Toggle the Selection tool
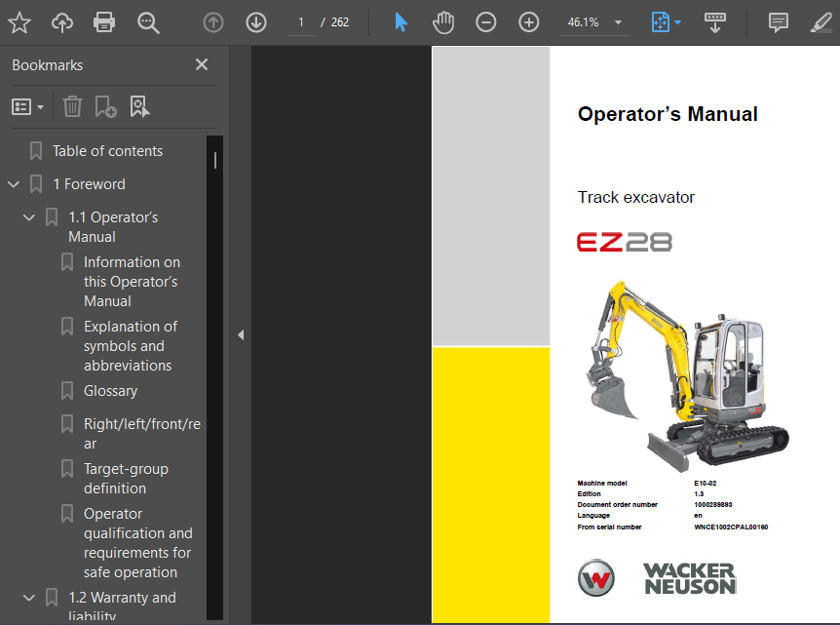The image size is (840, 625). click(401, 21)
